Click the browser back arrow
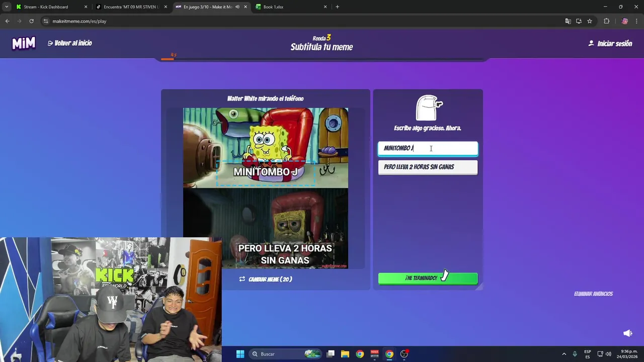644x362 pixels. point(7,21)
